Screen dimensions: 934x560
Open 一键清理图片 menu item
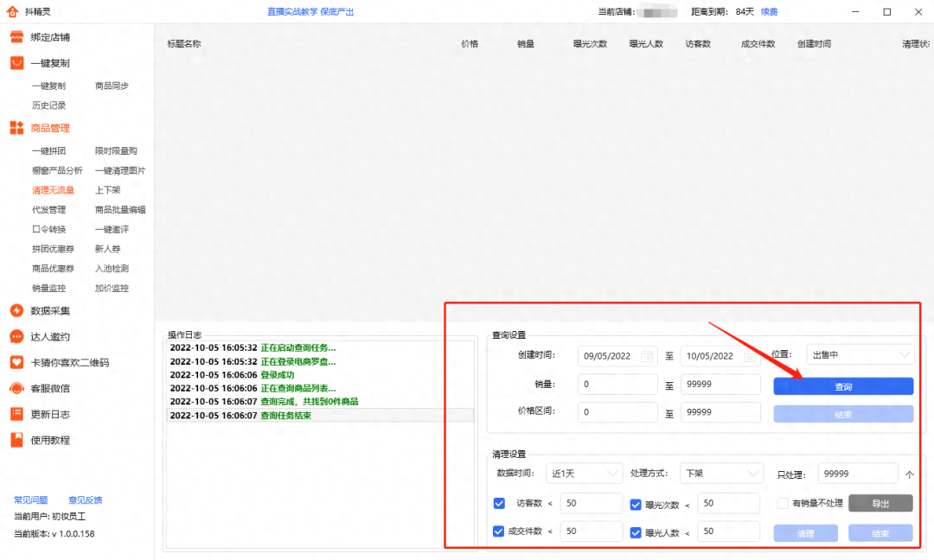point(120,170)
